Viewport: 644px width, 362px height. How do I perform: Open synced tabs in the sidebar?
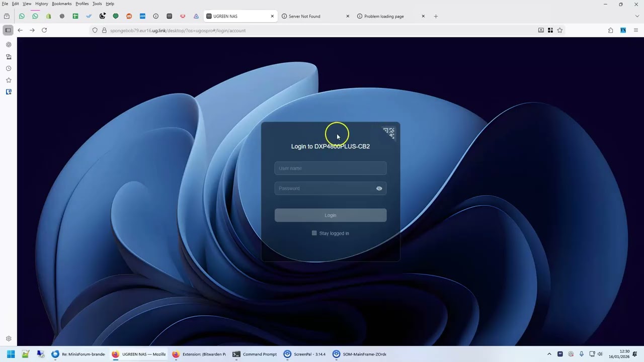(x=9, y=57)
